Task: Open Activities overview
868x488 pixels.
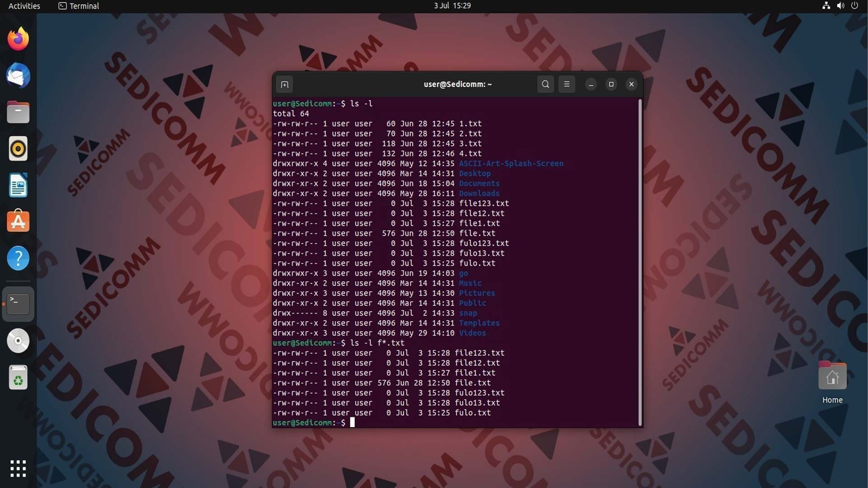Action: click(x=24, y=6)
